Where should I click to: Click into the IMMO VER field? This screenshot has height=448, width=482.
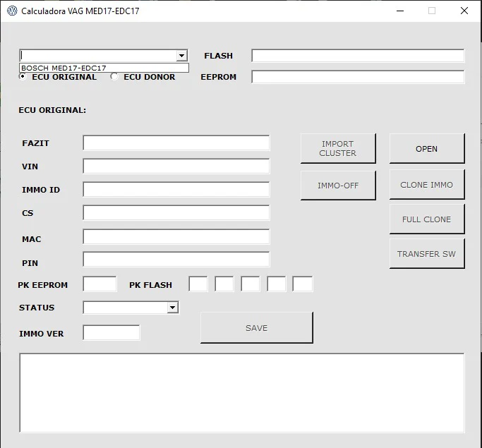(112, 333)
